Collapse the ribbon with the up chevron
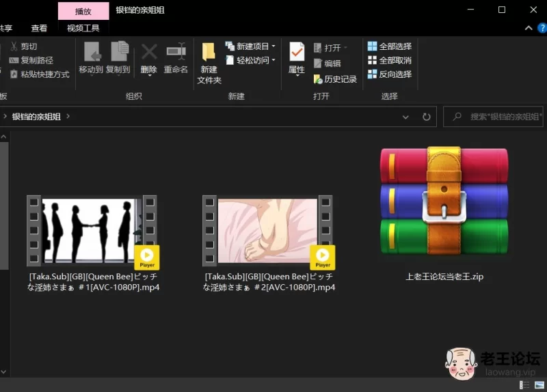The width and height of the screenshot is (547, 392). click(x=529, y=28)
